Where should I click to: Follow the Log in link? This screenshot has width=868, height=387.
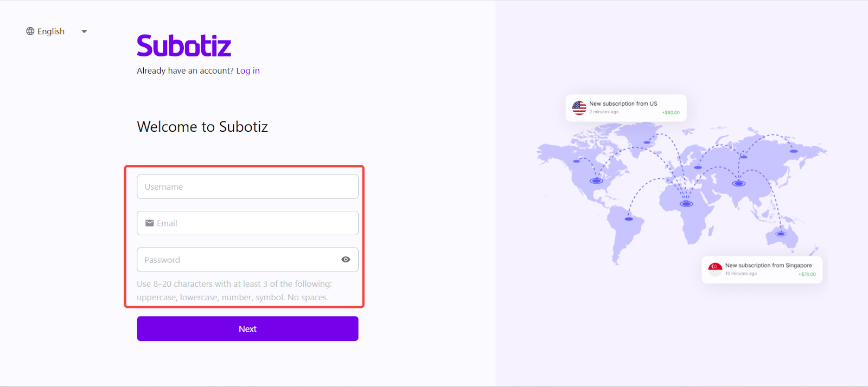[248, 70]
